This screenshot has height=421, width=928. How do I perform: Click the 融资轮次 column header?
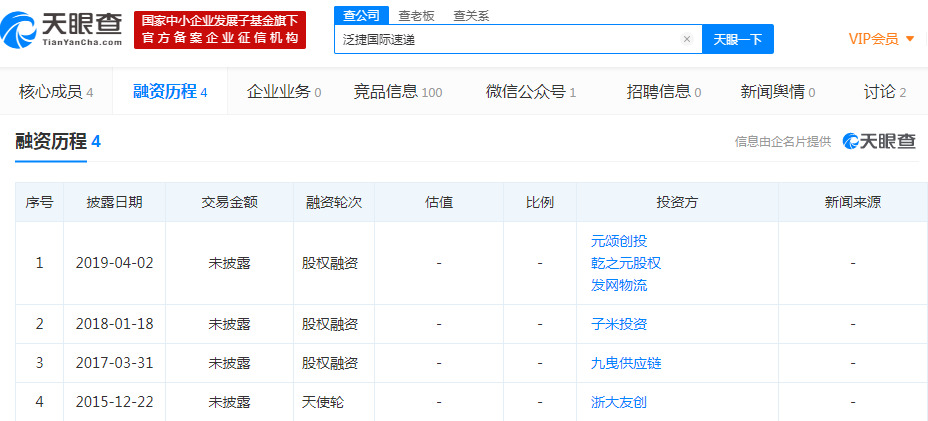pos(334,202)
